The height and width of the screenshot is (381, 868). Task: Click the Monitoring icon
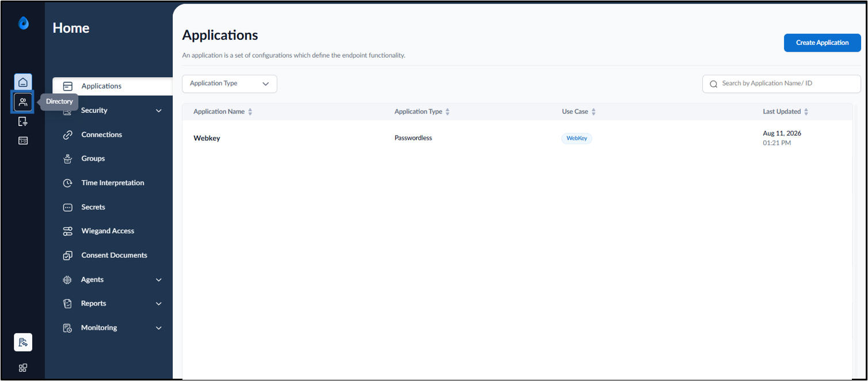point(67,328)
